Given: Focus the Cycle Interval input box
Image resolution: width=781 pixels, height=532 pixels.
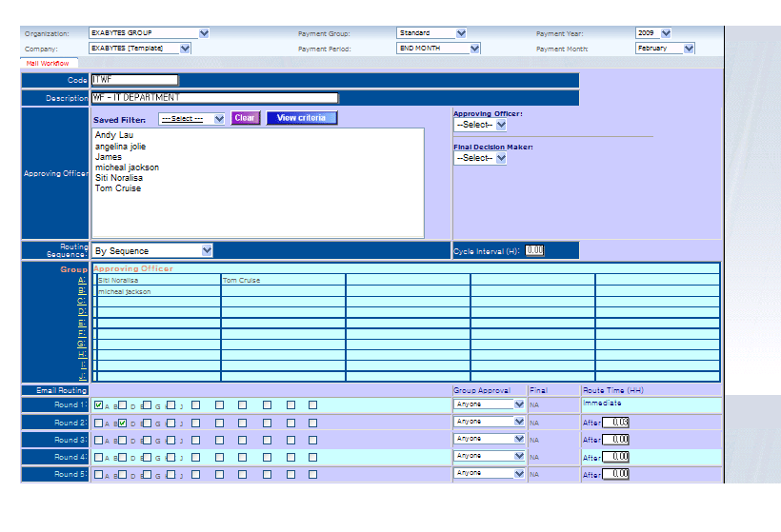Looking at the screenshot, I should pos(534,250).
